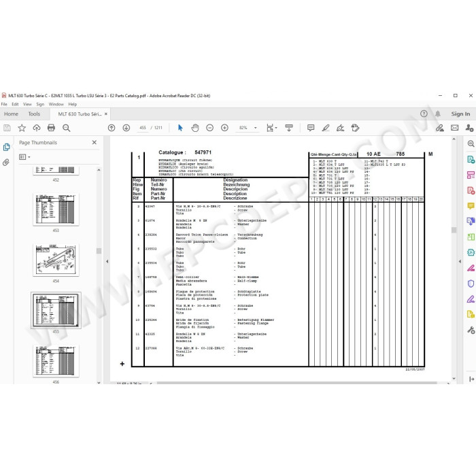
Task: Activate the Hand pan tool
Action: point(195,128)
